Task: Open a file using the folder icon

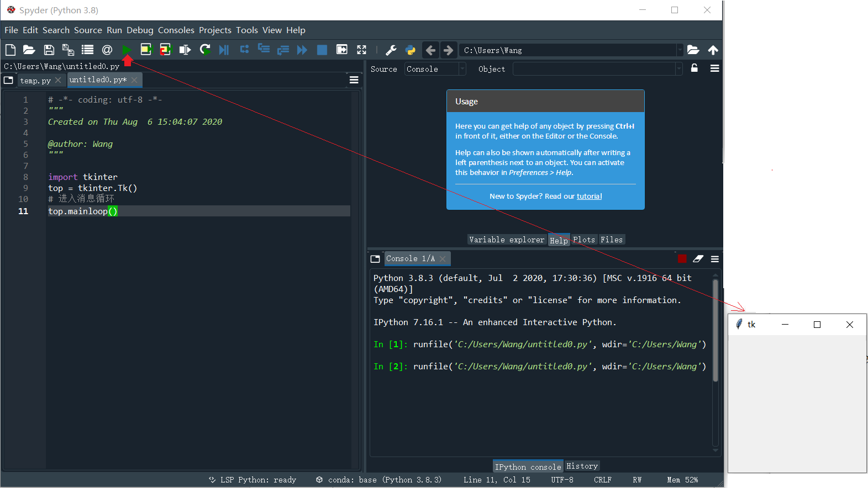Action: (29, 50)
